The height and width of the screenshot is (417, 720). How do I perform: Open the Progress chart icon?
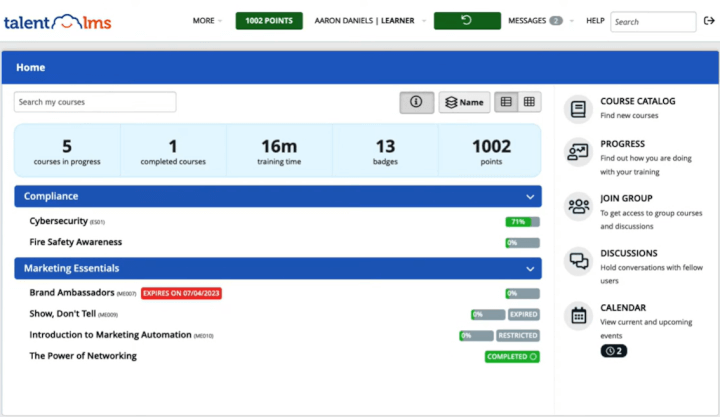tap(578, 151)
